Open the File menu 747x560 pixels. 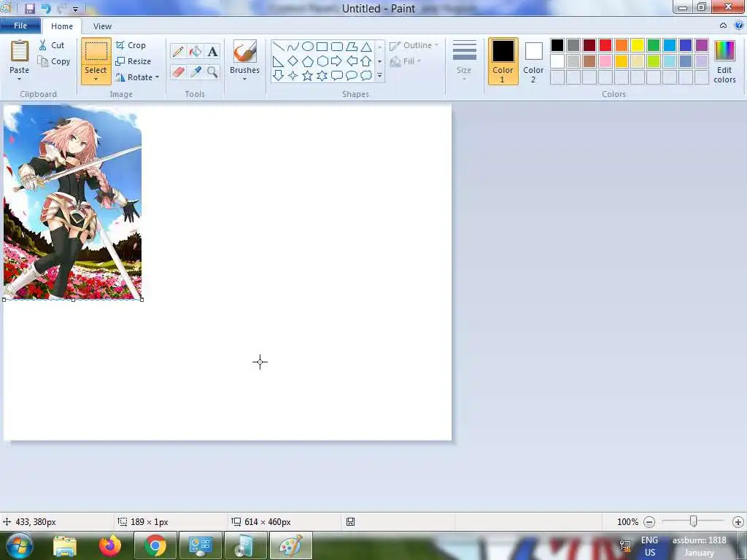(20, 26)
